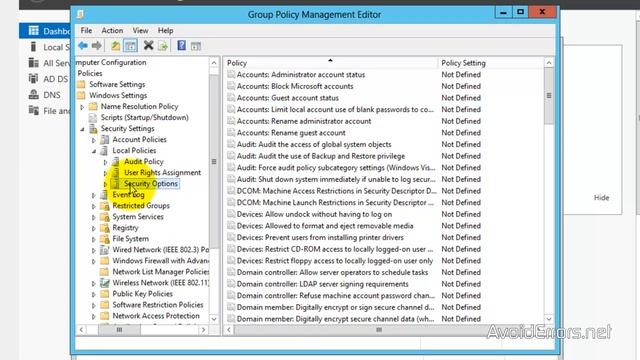Select Network List Manager Policies node

tap(161, 272)
